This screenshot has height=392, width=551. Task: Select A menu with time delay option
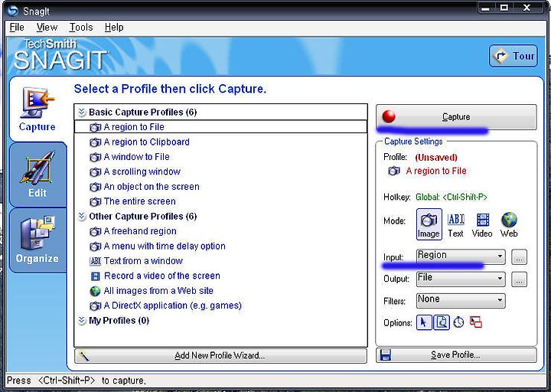[x=165, y=246]
